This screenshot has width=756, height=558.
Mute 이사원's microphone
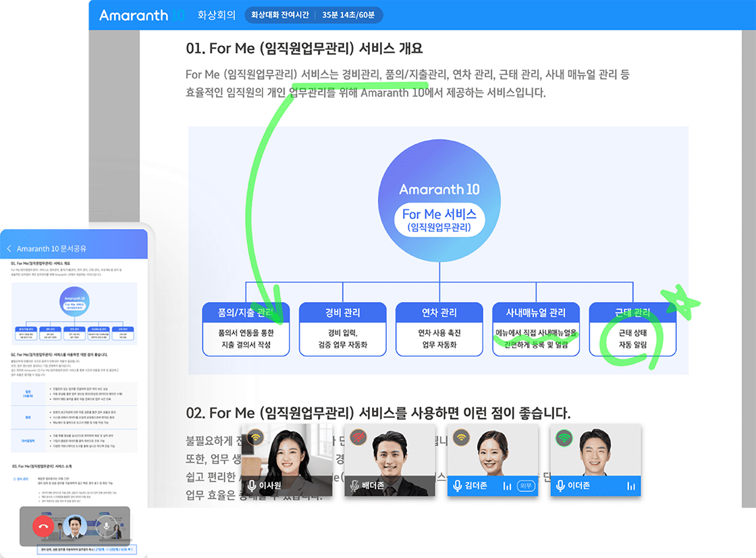252,485
